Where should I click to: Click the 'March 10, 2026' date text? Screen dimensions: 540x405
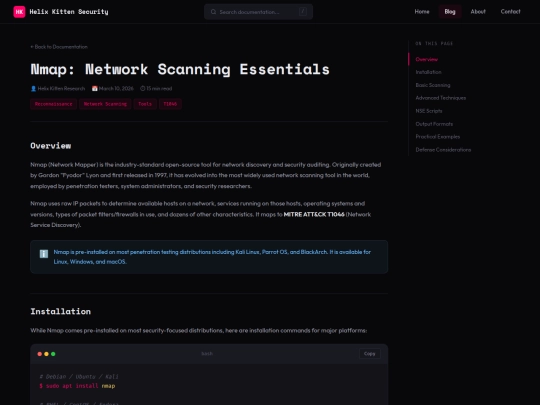pyautogui.click(x=116, y=89)
